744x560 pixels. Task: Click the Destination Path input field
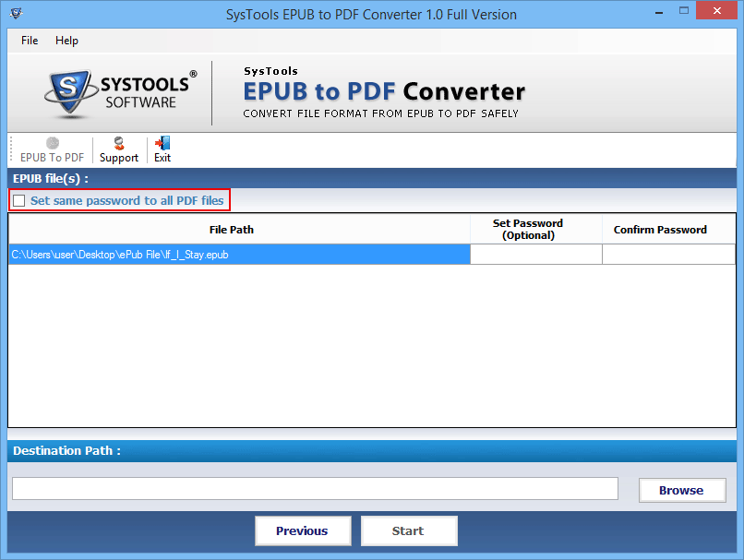(x=315, y=488)
